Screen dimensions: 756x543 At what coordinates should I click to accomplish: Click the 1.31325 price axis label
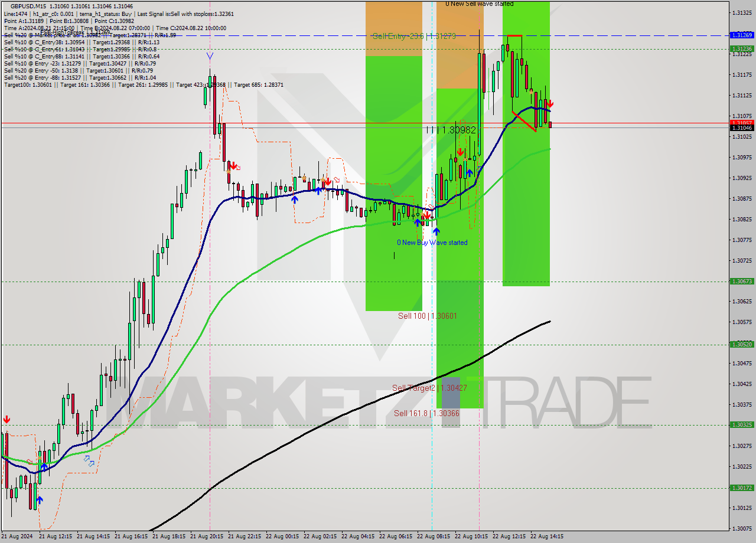[x=742, y=12]
